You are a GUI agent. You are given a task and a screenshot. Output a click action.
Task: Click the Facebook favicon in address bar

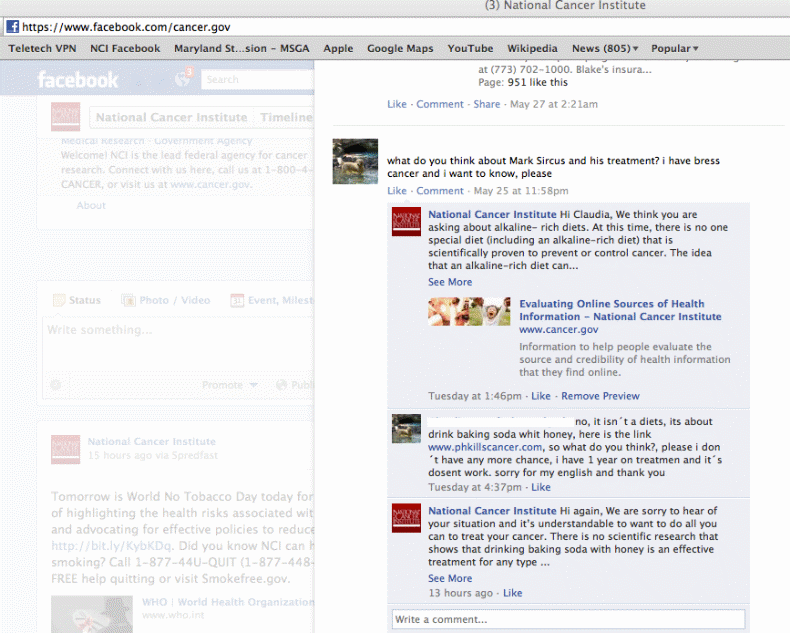(13, 27)
